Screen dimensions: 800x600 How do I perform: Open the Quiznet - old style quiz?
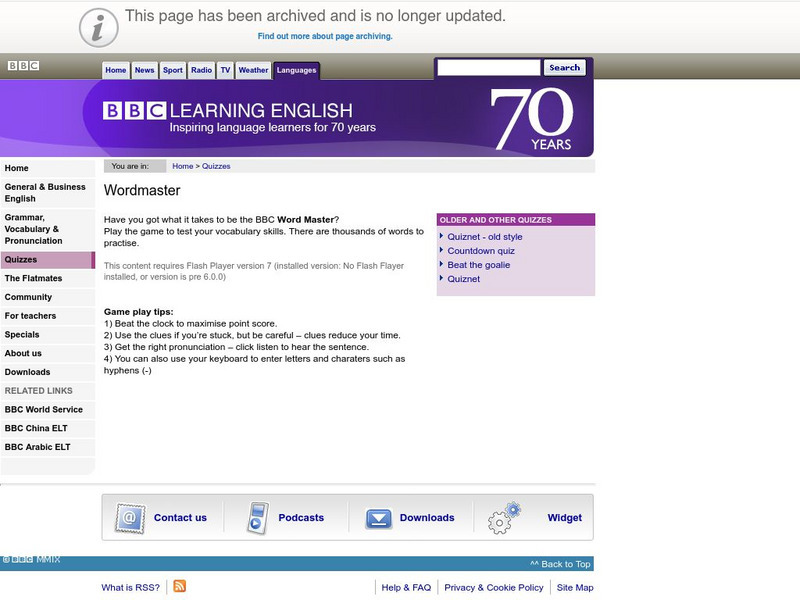[485, 237]
